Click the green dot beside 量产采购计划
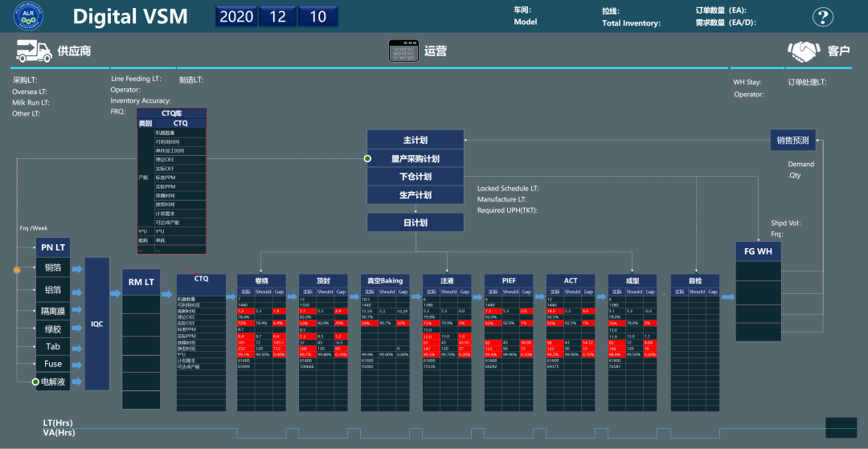 point(367,159)
